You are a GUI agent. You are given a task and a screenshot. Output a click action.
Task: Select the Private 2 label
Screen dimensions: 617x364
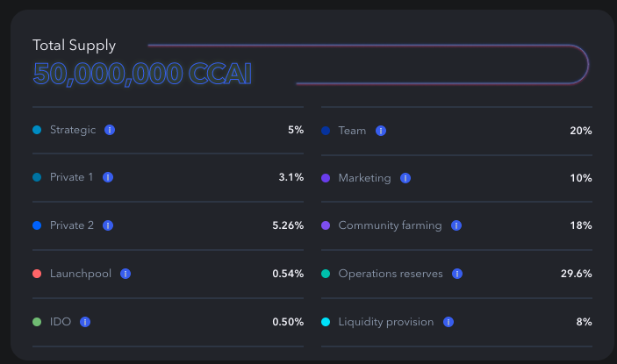[x=72, y=225]
